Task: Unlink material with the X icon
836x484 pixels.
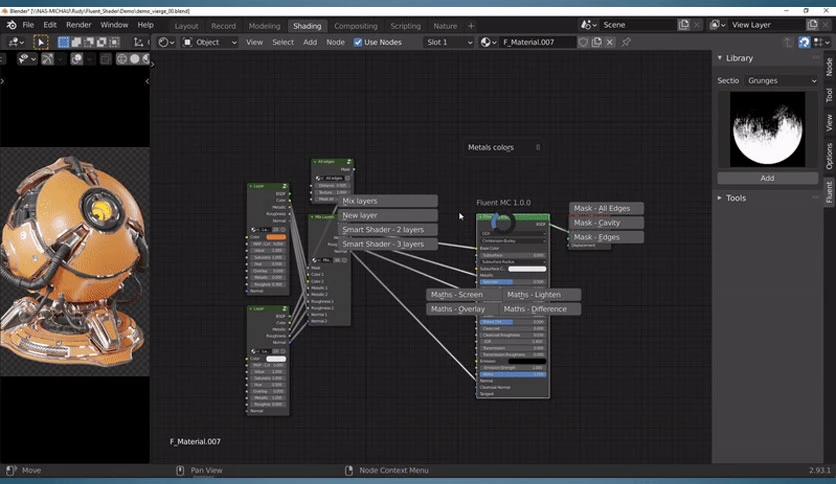Action: (610, 42)
